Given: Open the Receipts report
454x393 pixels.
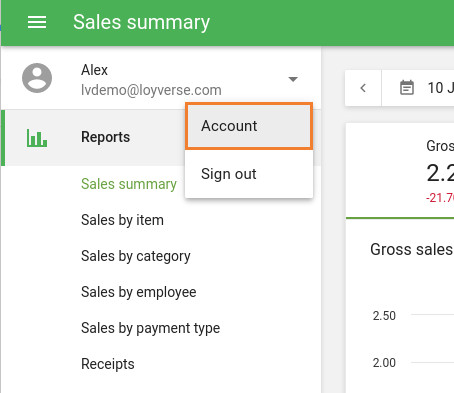Looking at the screenshot, I should pos(108,364).
